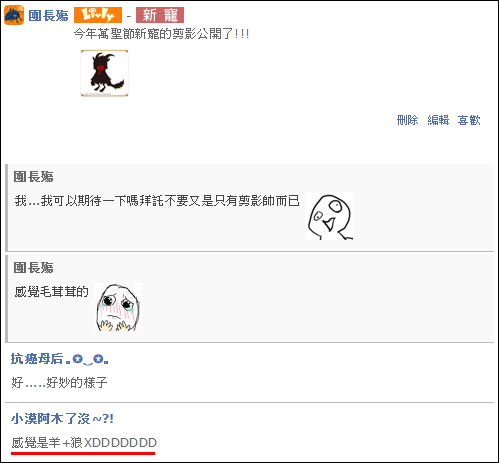Click 團長獅 name in first comment
This screenshot has height=463, width=499.
coord(33,177)
